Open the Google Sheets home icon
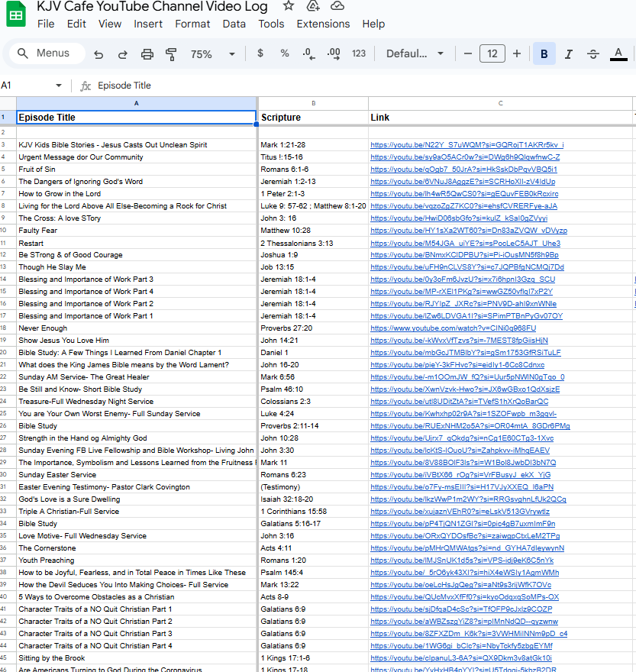The height and width of the screenshot is (672, 636). [x=16, y=15]
